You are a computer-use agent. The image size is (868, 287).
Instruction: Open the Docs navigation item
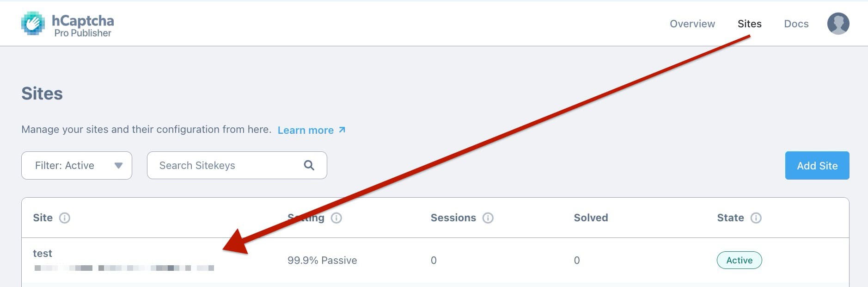796,24
